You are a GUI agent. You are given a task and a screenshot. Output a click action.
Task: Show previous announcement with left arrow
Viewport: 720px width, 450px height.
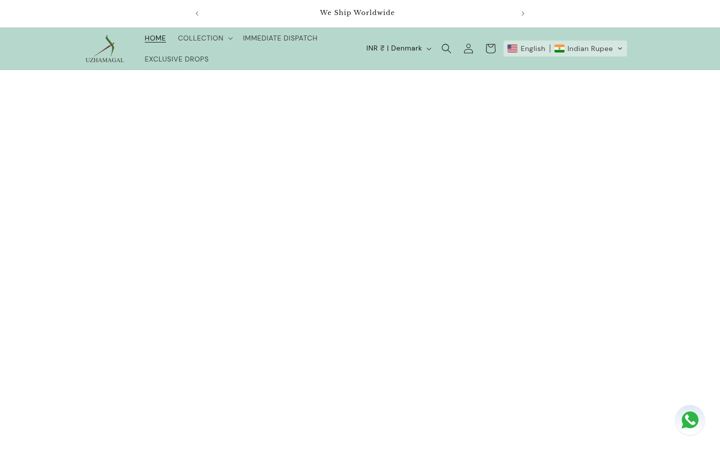[x=197, y=13]
